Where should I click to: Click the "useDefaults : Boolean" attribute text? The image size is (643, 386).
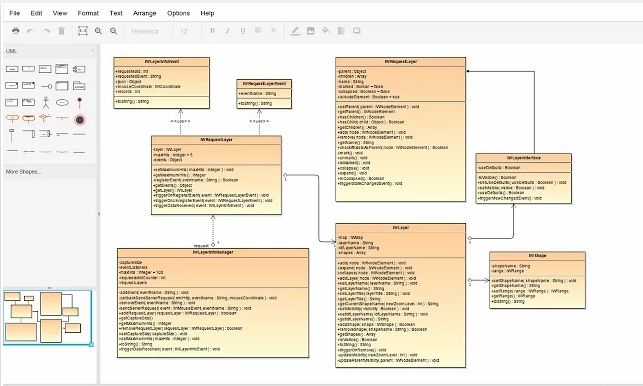(x=499, y=168)
